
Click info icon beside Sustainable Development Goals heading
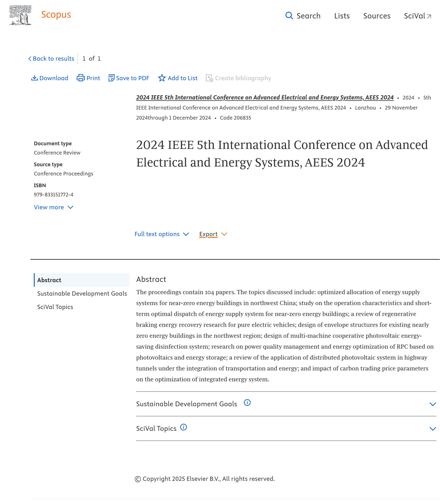(x=247, y=403)
